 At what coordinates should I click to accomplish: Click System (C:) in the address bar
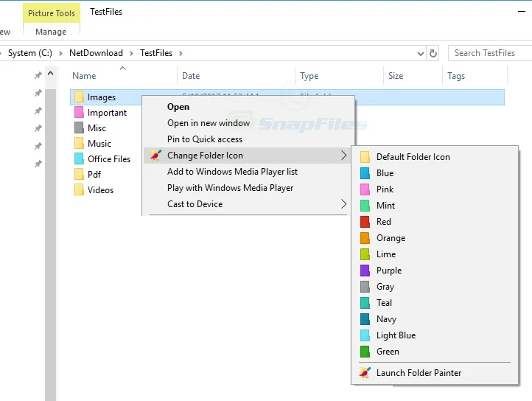[30, 53]
